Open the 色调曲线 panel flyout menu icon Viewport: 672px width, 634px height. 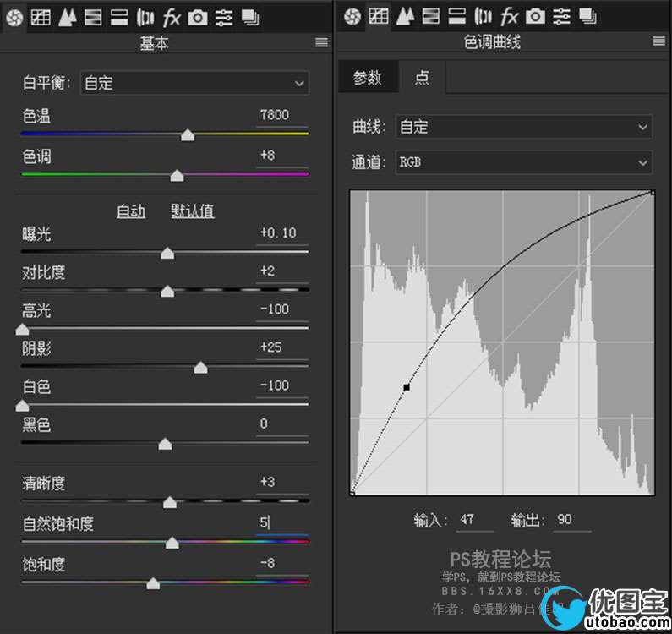pyautogui.click(x=659, y=41)
